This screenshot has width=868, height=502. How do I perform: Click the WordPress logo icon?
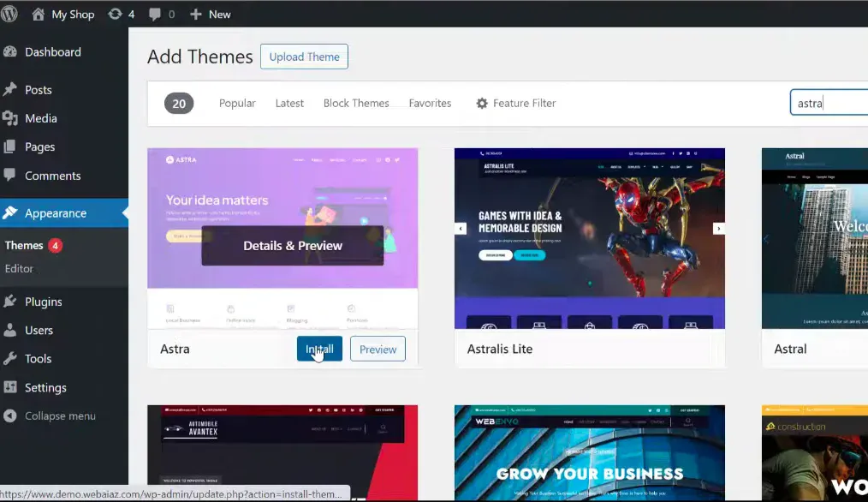[x=10, y=14]
